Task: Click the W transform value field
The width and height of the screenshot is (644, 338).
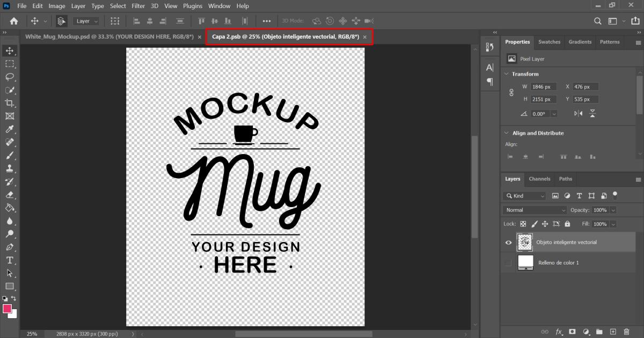Action: tap(543, 86)
